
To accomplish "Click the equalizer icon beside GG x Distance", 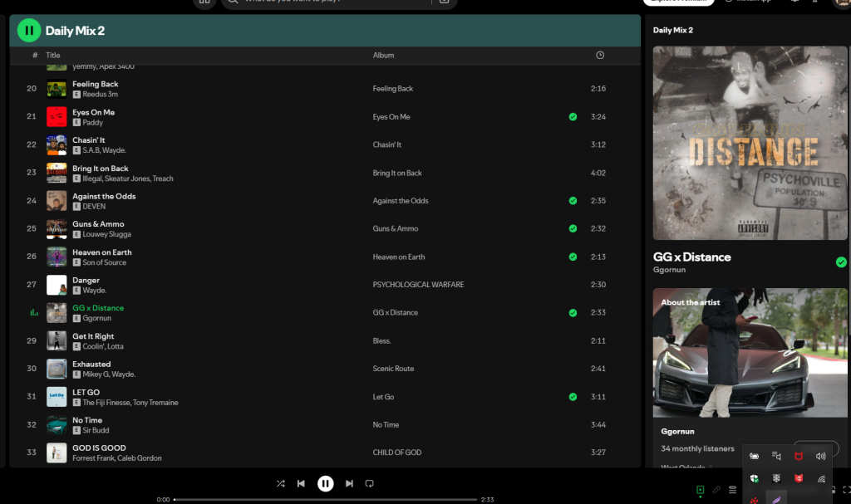I will coord(33,312).
